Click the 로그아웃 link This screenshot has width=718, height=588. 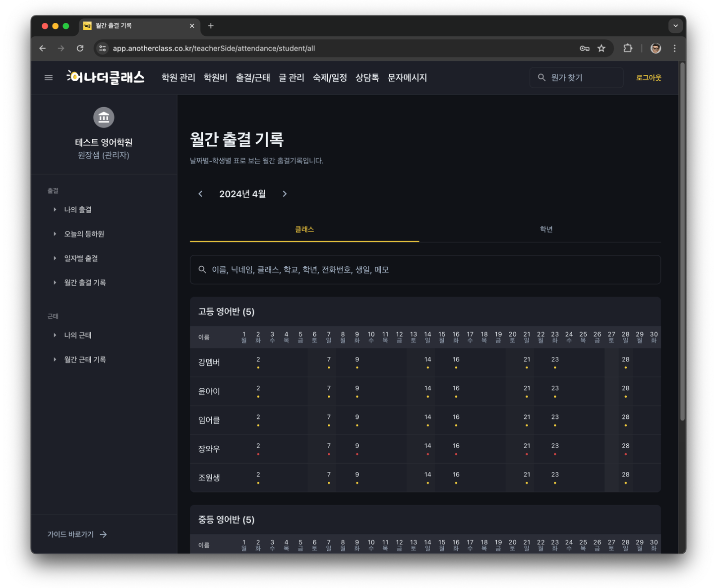pyautogui.click(x=649, y=78)
